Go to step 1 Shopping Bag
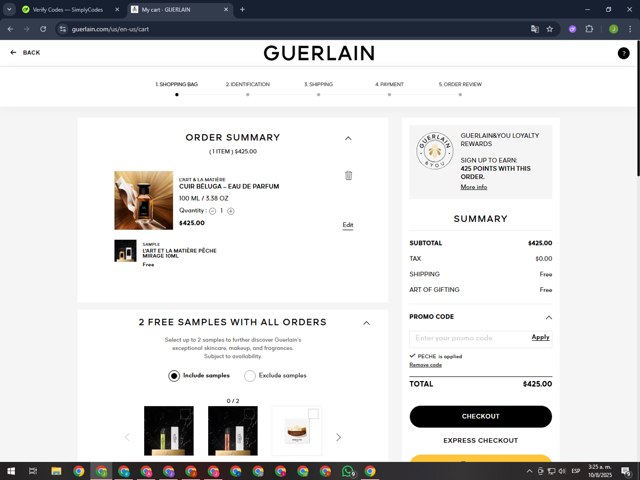Viewport: 640px width, 480px height. [176, 84]
